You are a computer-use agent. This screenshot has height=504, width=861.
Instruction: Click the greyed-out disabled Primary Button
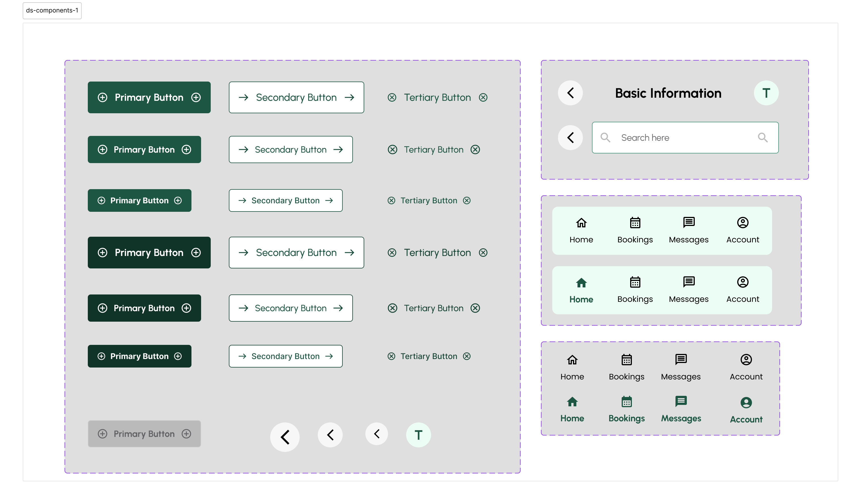(x=144, y=434)
